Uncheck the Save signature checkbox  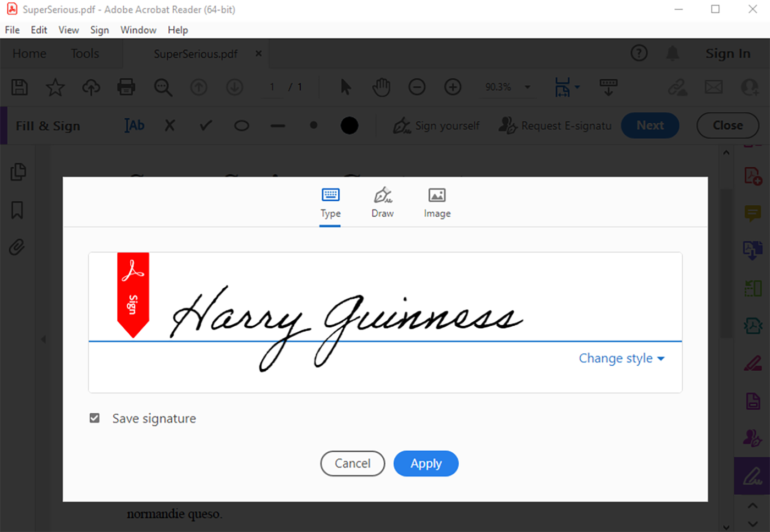coord(94,418)
